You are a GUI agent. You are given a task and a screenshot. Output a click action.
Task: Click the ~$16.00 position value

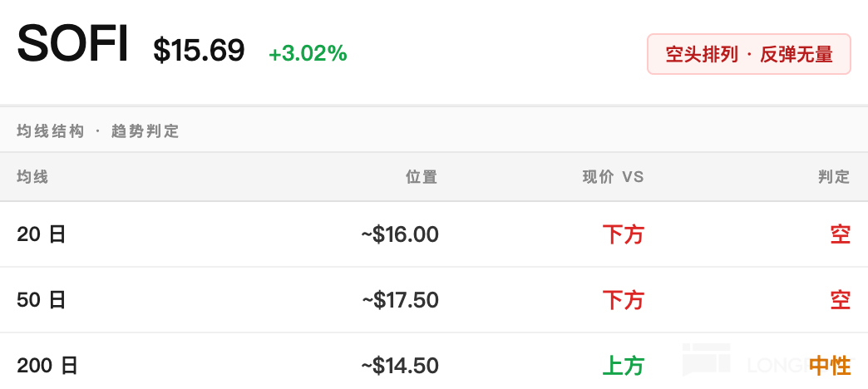[400, 234]
